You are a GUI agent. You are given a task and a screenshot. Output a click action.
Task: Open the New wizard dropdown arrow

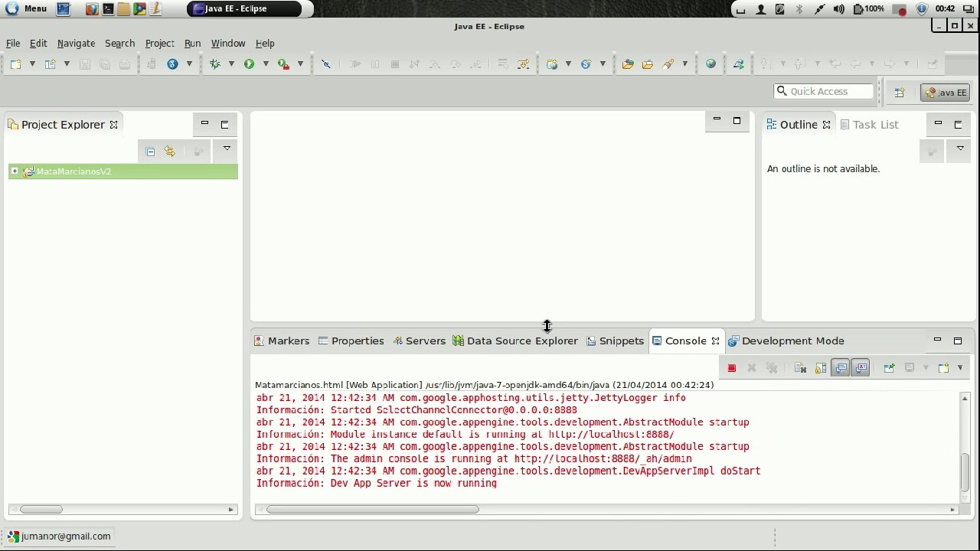(32, 64)
